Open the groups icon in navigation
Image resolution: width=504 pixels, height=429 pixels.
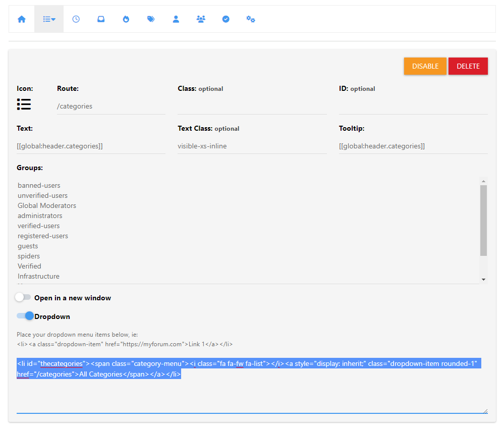(201, 19)
